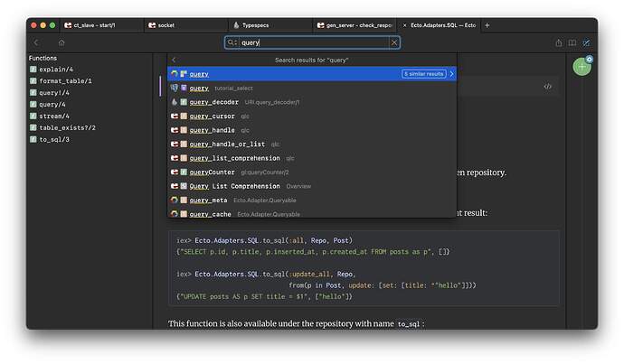624x364 pixels.
Task: Click the Erlang icon beside Query List Comprehension
Action: coord(175,186)
